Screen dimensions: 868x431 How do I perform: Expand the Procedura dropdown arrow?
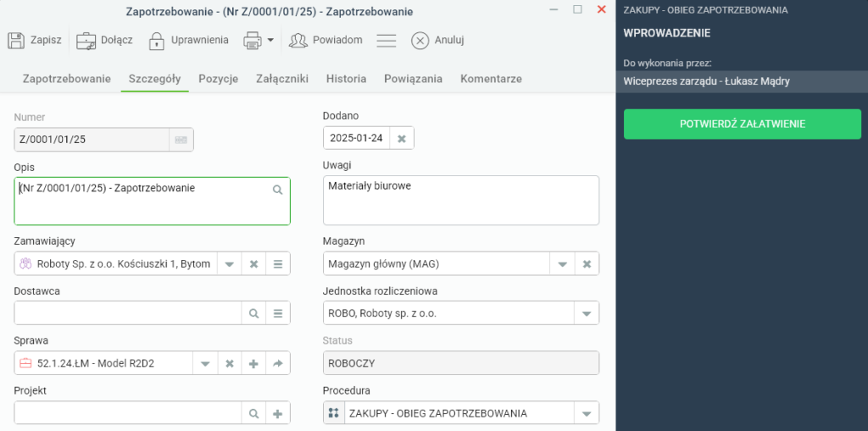pos(587,413)
